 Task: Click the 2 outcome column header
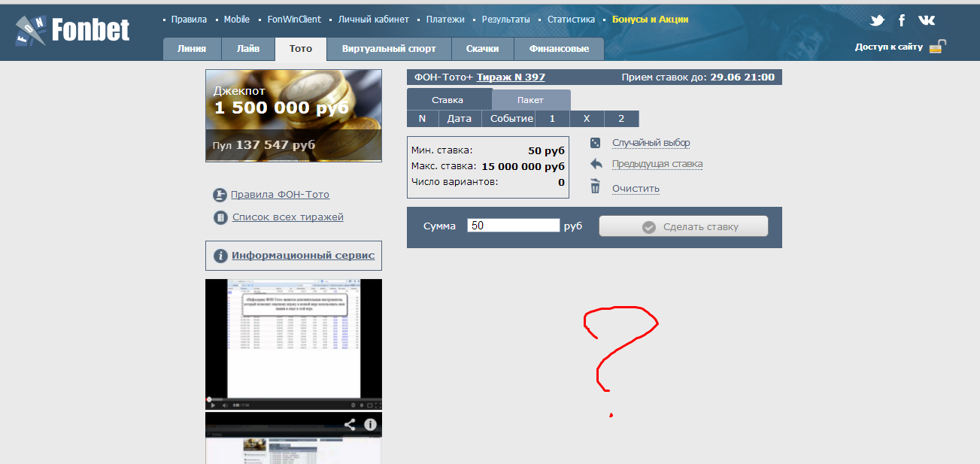621,119
